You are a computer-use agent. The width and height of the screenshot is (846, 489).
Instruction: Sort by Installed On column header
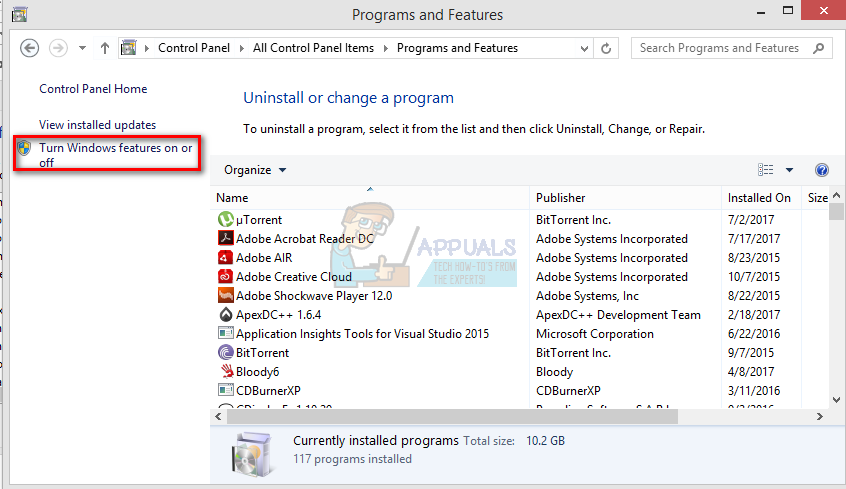click(761, 198)
